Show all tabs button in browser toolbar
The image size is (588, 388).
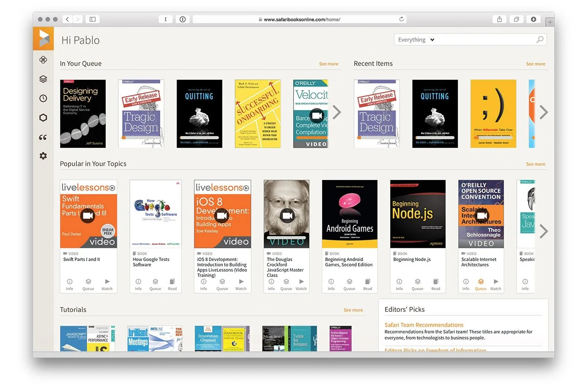pyautogui.click(x=516, y=19)
